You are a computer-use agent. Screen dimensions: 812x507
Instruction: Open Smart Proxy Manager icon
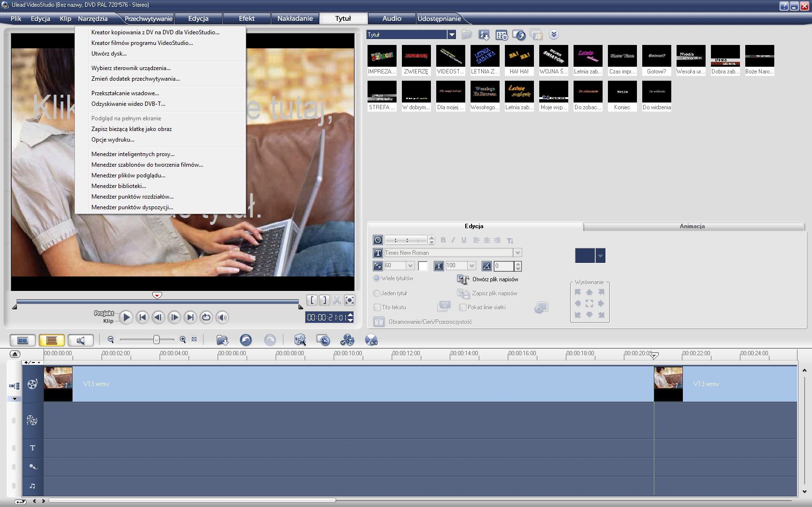300,340
